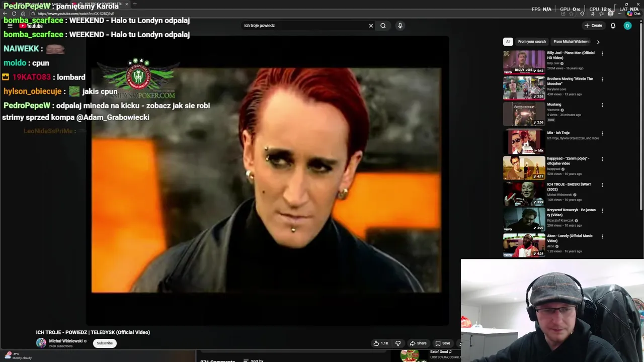Like the video with thumbs up
644x362 pixels.
(381, 343)
